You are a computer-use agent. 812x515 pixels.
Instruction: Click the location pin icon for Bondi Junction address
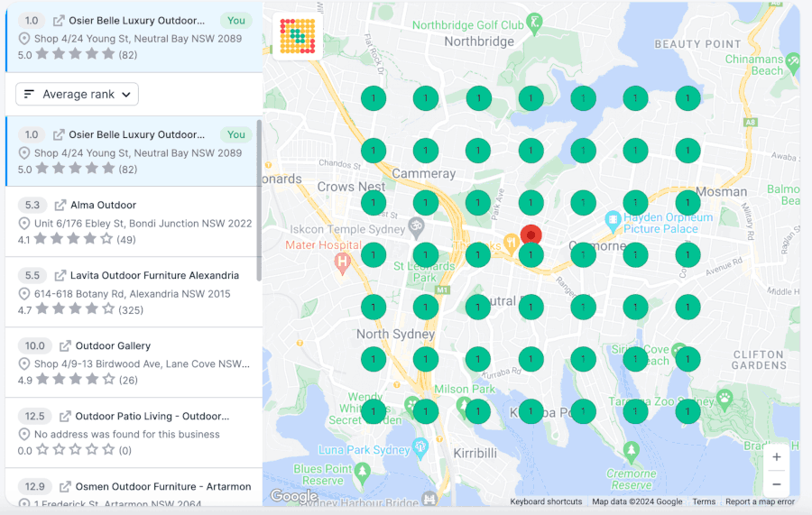pos(23,224)
